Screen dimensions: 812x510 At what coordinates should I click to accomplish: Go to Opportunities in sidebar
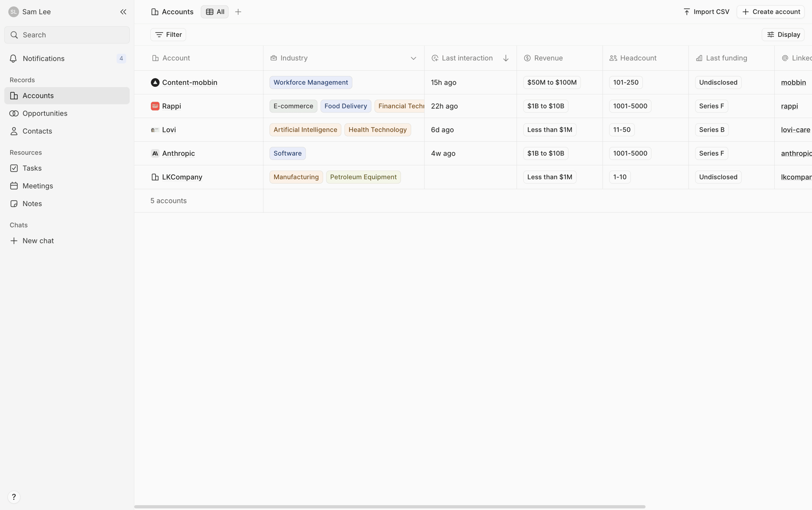point(67,113)
